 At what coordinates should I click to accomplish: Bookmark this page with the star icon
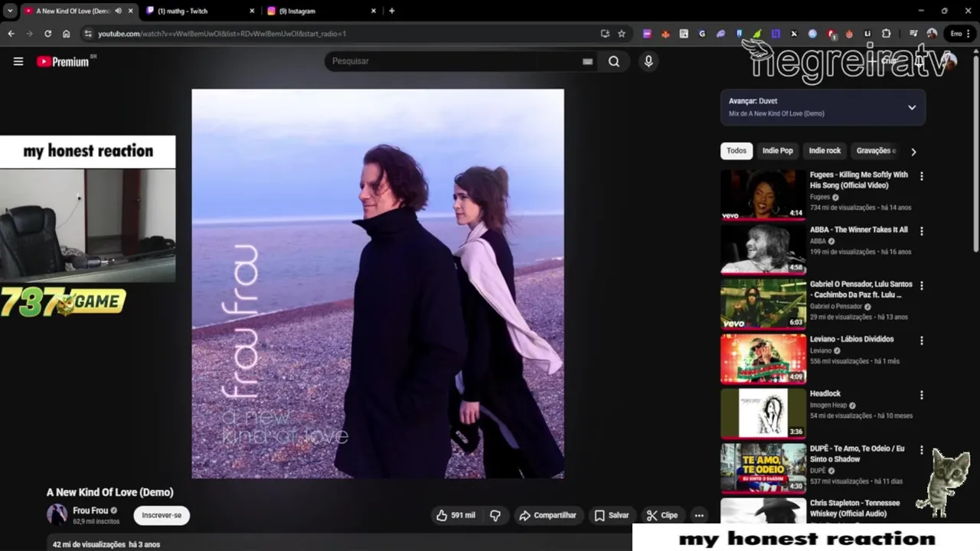622,34
